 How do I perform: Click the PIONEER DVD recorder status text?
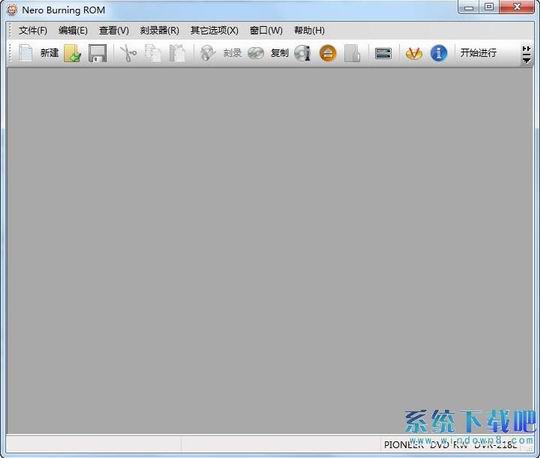pos(450,445)
